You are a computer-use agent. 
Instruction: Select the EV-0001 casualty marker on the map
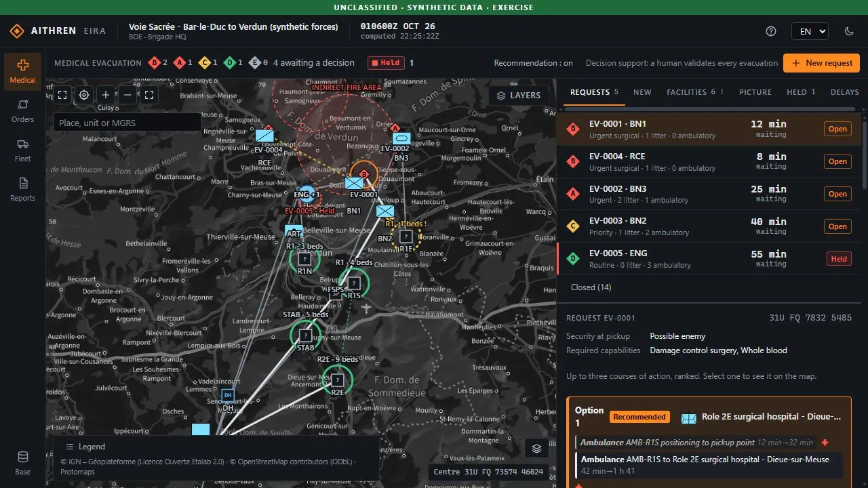pyautogui.click(x=363, y=174)
